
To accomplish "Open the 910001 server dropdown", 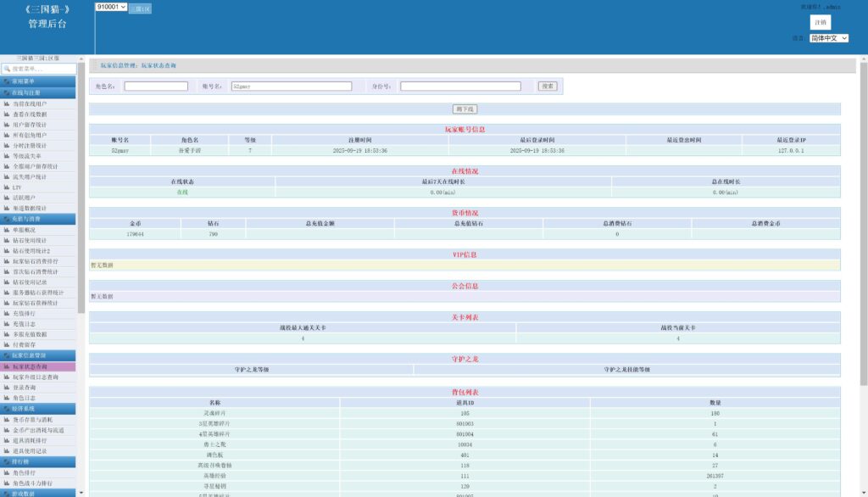I will 111,7.
